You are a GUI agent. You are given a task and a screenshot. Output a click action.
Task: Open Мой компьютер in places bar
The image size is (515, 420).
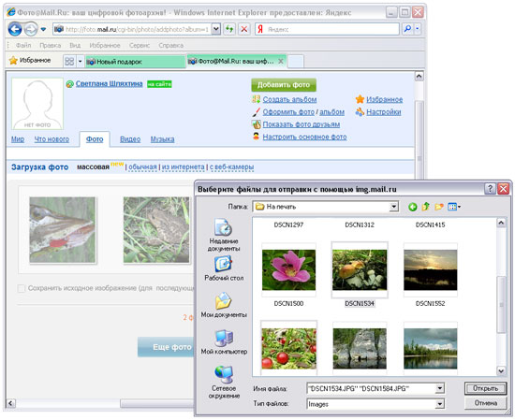coord(224,342)
